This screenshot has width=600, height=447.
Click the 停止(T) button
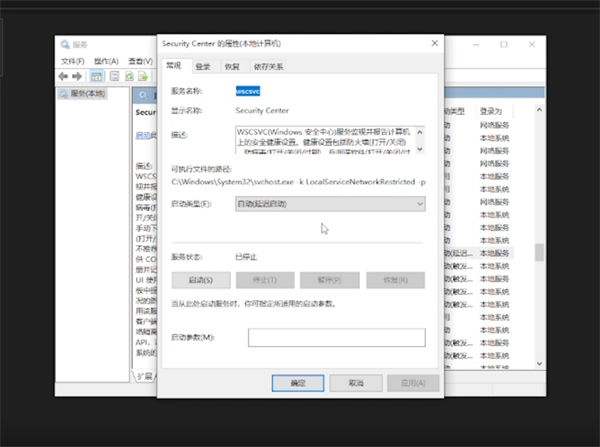tap(265, 280)
